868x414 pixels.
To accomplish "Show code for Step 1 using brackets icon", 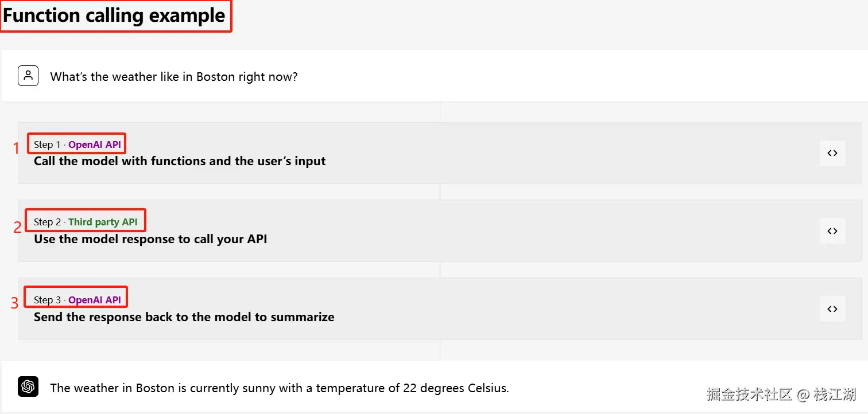I will (x=832, y=153).
